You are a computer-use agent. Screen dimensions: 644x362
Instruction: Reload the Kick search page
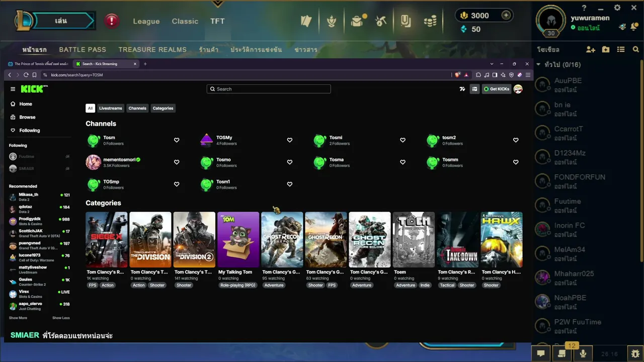[x=26, y=75]
